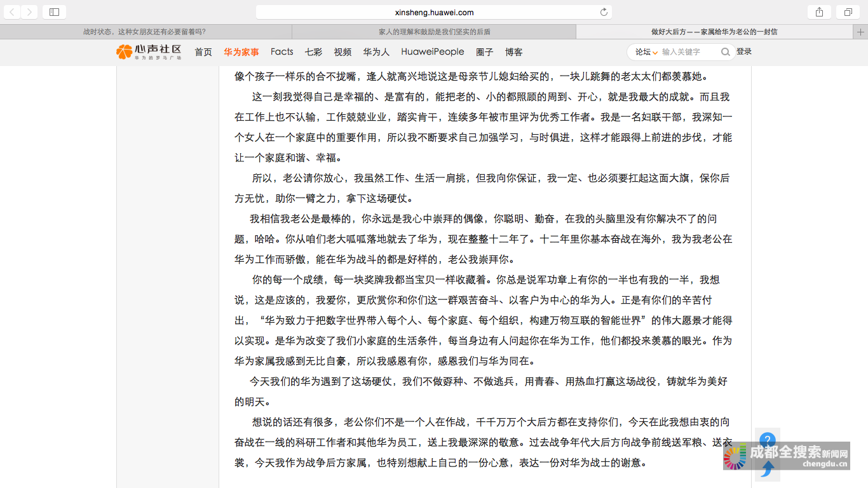The height and width of the screenshot is (488, 868).
Task: Click the search magnifier icon
Action: [725, 52]
